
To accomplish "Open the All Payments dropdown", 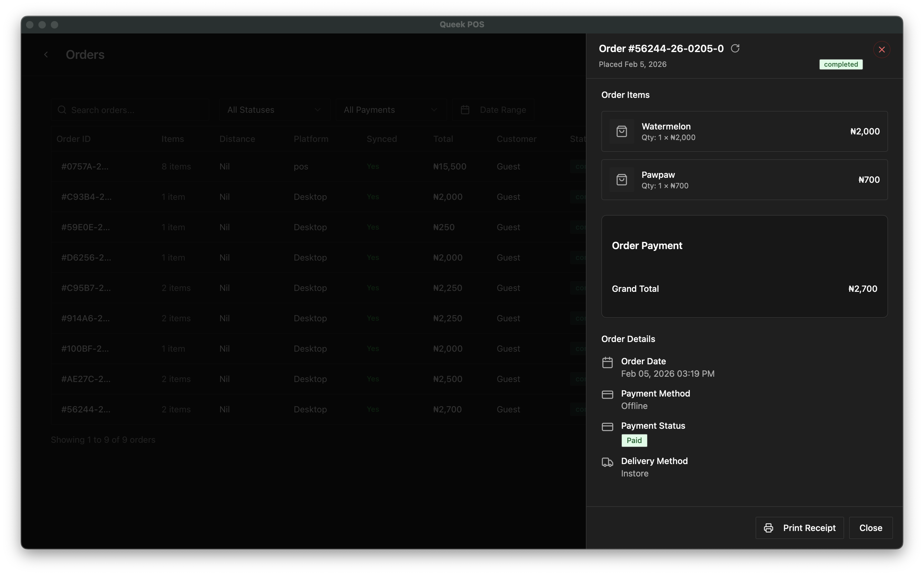I will pyautogui.click(x=391, y=110).
